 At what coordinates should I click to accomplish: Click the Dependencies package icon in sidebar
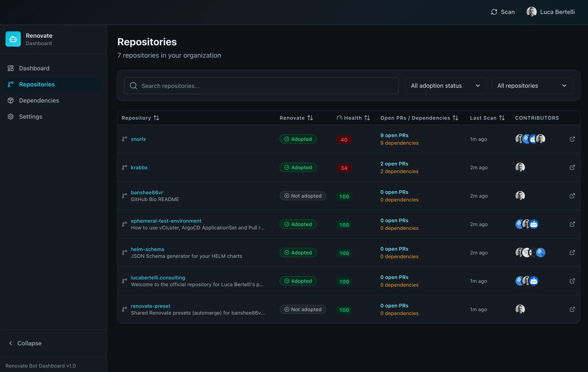tap(11, 100)
